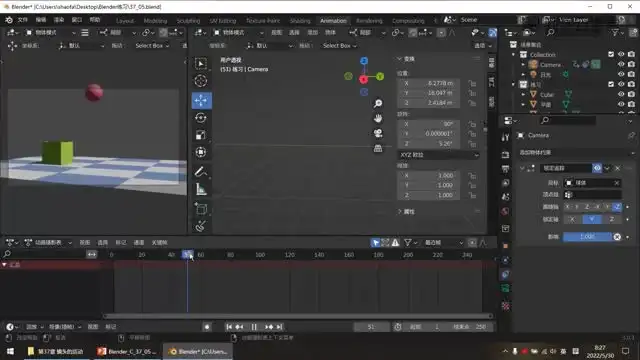
Task: Toggle the 练习 collection exclude checkbox in outliner
Action: pyautogui.click(x=611, y=84)
